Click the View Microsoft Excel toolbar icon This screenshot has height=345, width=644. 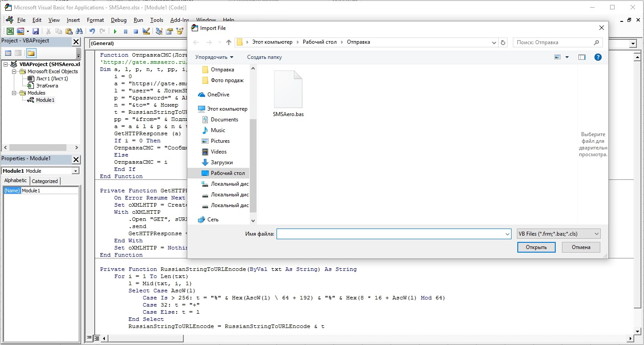(10, 31)
